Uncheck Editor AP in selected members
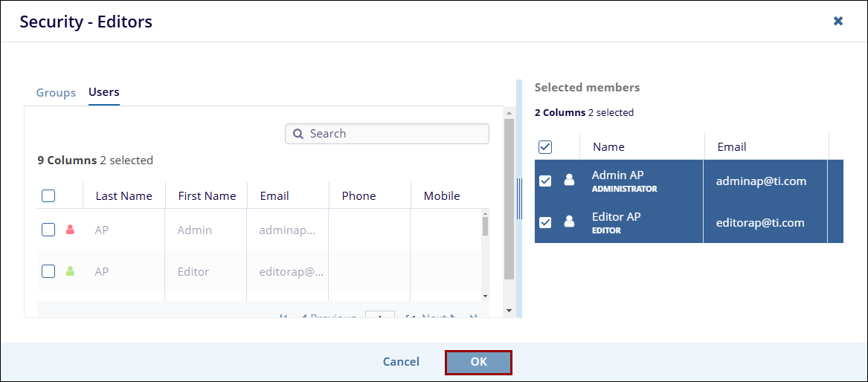 (x=545, y=222)
